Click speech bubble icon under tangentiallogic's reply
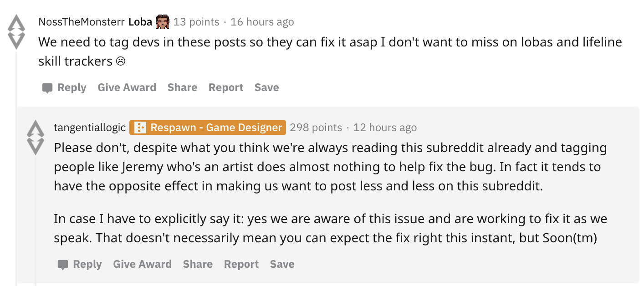 [63, 265]
